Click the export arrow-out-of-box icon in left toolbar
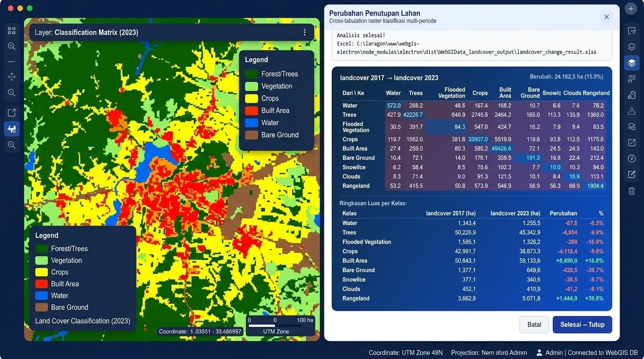Image resolution: width=644 pixels, height=359 pixels. (12, 113)
